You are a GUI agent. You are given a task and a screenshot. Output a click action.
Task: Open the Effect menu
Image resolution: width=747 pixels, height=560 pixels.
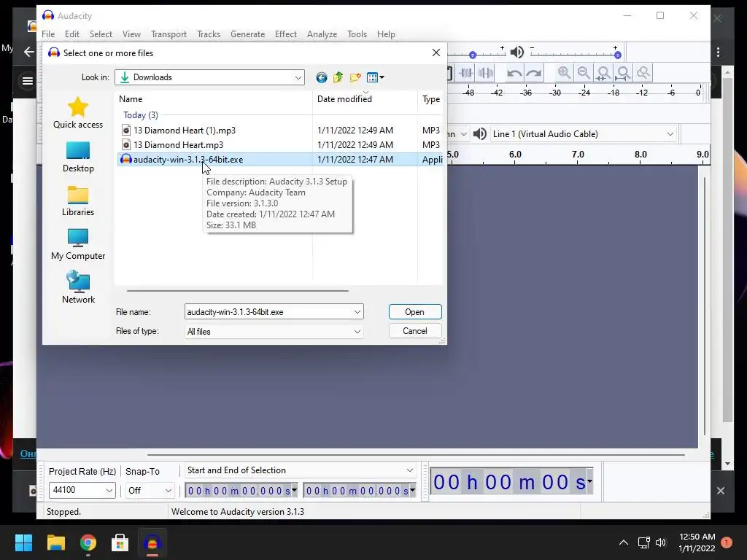click(286, 34)
